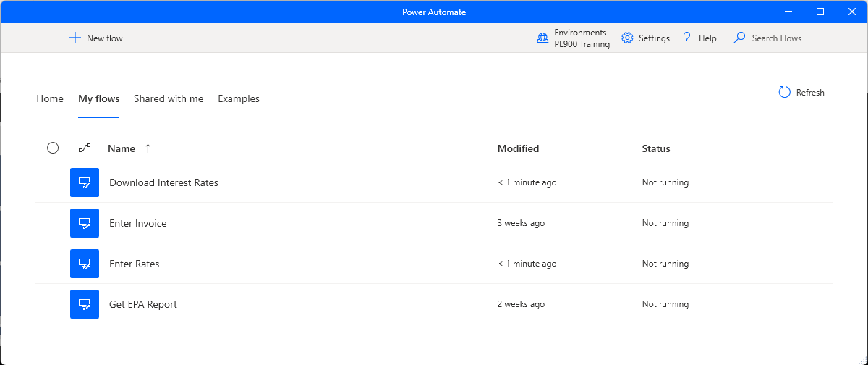Click the New flow plus icon
868x365 pixels.
(x=75, y=38)
